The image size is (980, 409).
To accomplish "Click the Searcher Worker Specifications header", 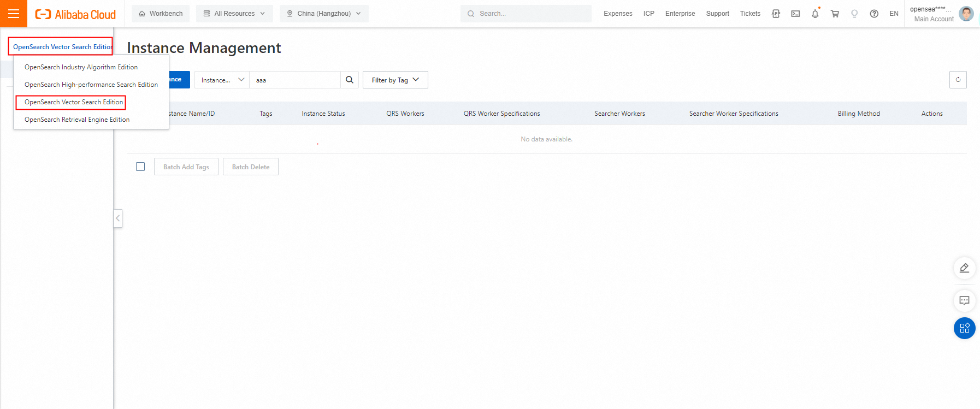I will click(x=734, y=114).
